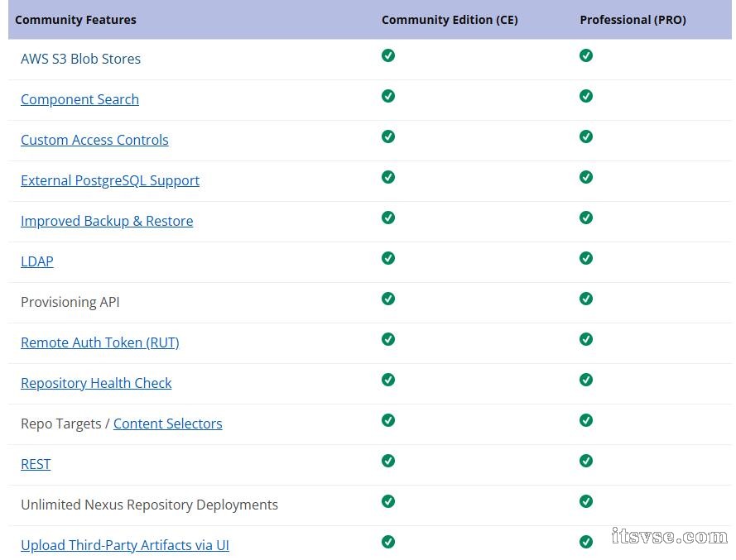Click the CE checkmark for Remote Auth Token
The image size is (736, 560).
pyautogui.click(x=388, y=339)
